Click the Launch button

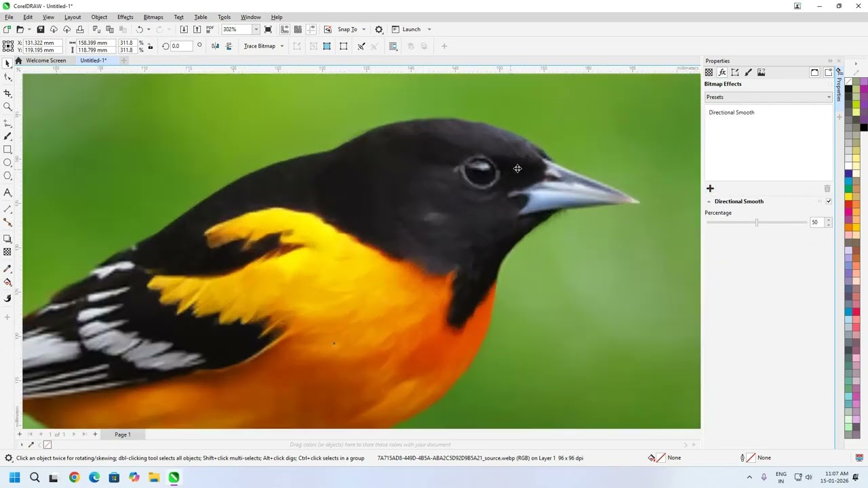[406, 29]
